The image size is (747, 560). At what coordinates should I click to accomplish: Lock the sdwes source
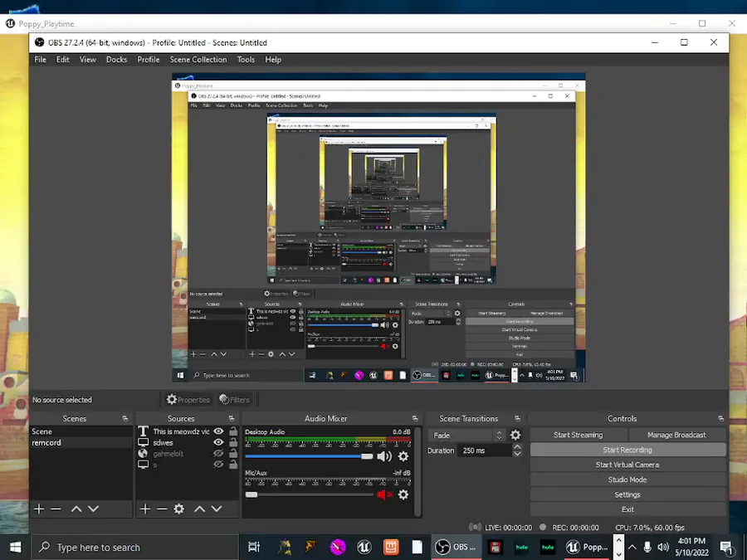coord(233,442)
